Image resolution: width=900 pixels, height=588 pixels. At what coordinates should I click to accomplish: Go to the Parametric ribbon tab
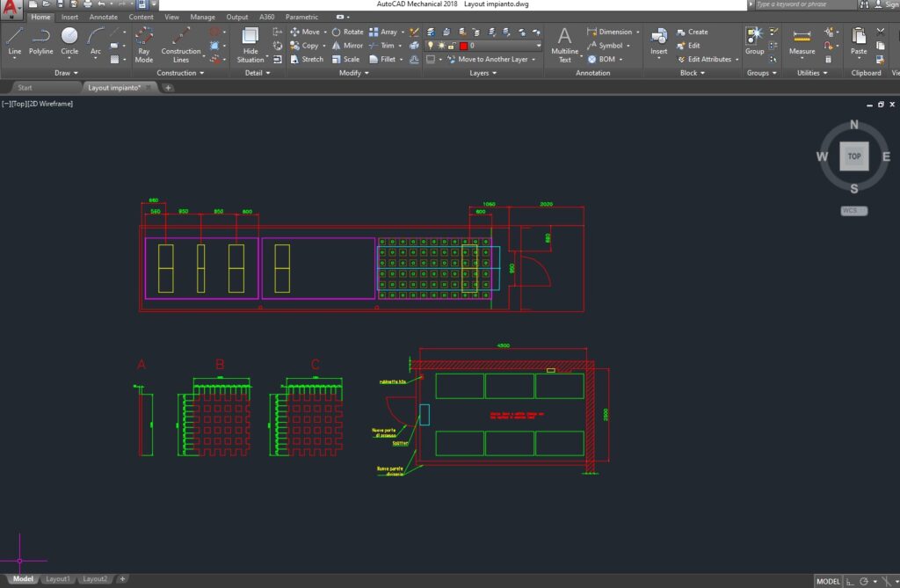click(301, 18)
